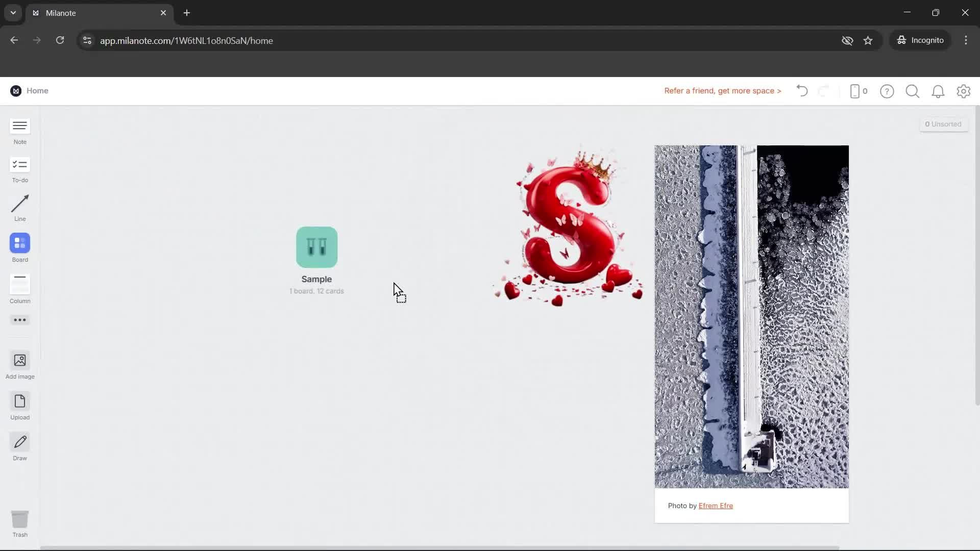Click Refer a friend promo link

[x=722, y=91]
